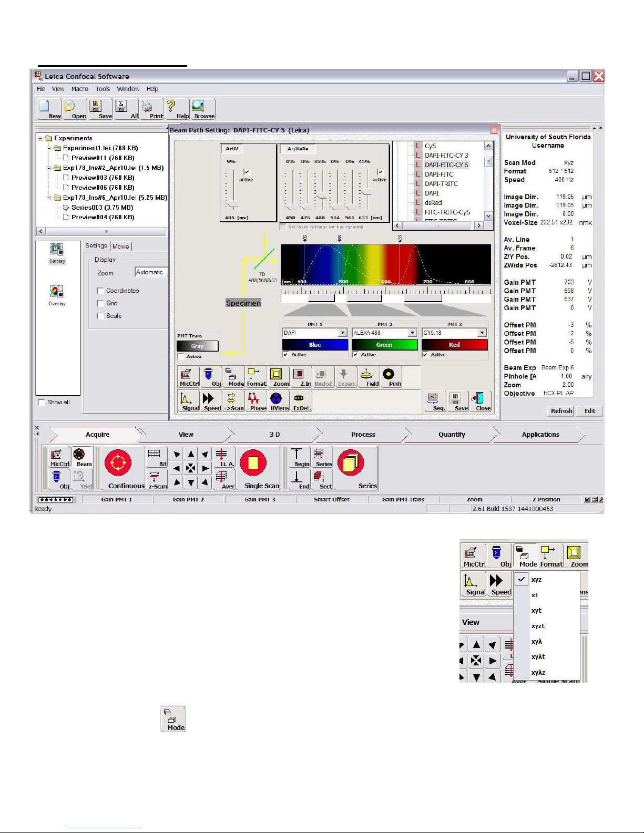Toggle the PMT 1 Active checkbox
Viewport: 644px width, 833px height.
click(x=286, y=355)
